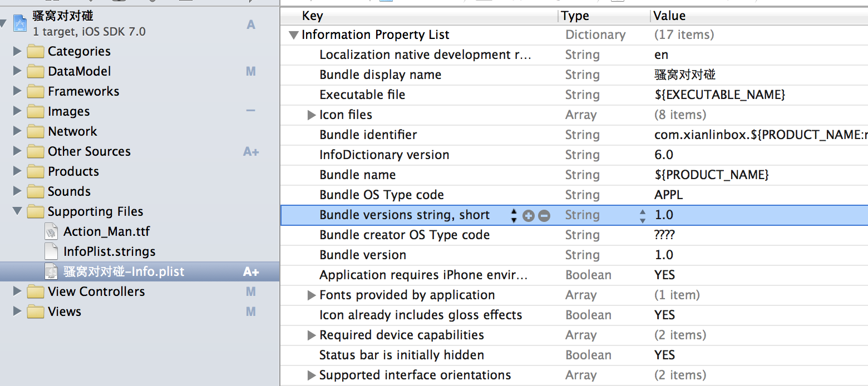The height and width of the screenshot is (386, 868).
Task: Expand the Sounds group
Action: click(x=17, y=192)
